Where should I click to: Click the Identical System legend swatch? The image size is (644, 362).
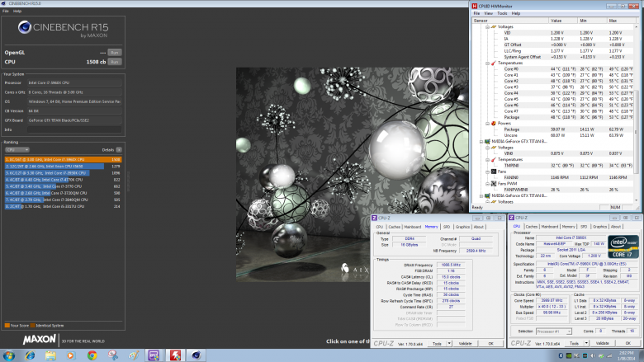33,326
